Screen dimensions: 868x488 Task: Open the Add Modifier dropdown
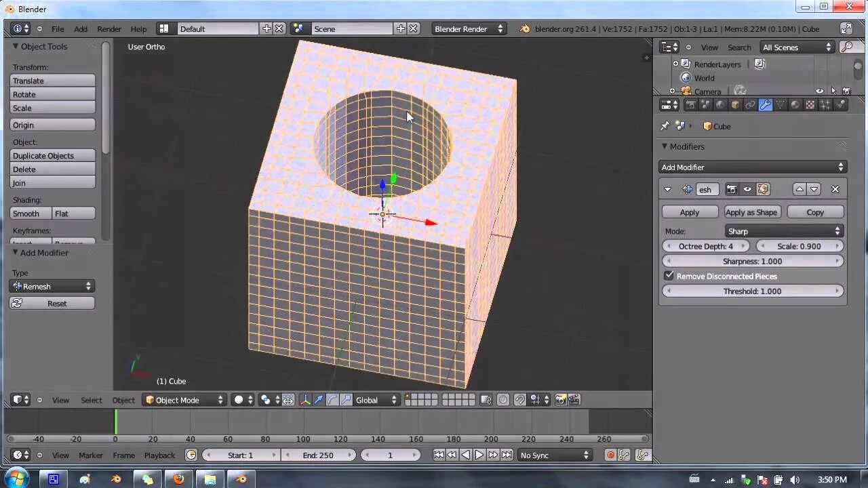coord(753,167)
